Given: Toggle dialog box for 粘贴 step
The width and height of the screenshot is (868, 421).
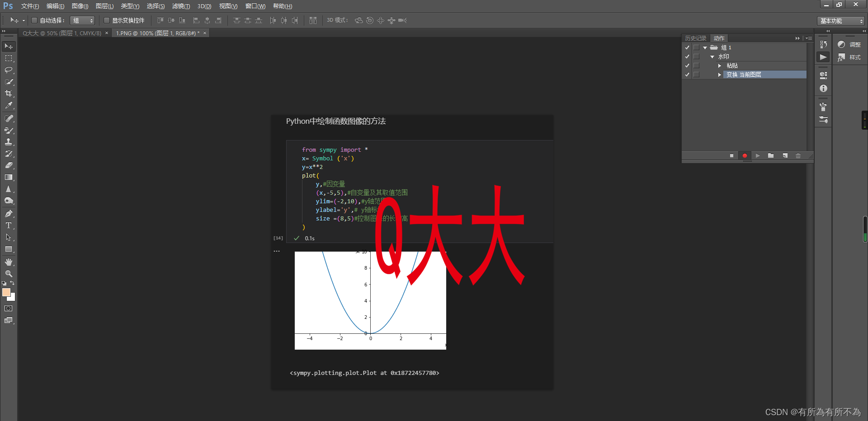Looking at the screenshot, I should click(x=696, y=65).
